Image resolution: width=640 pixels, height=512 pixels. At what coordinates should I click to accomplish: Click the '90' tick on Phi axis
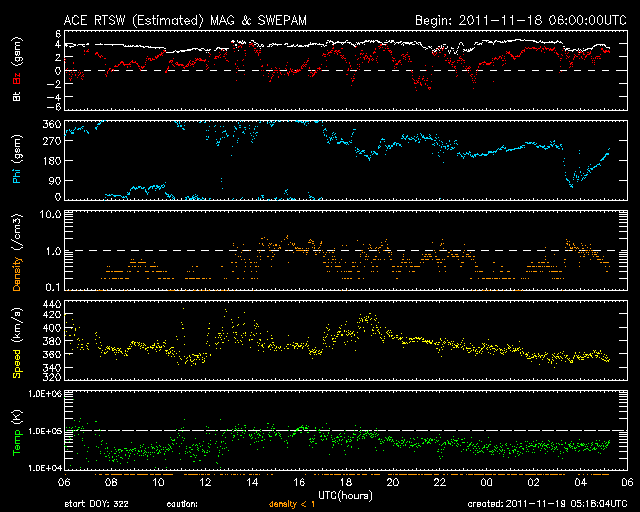[x=55, y=180]
